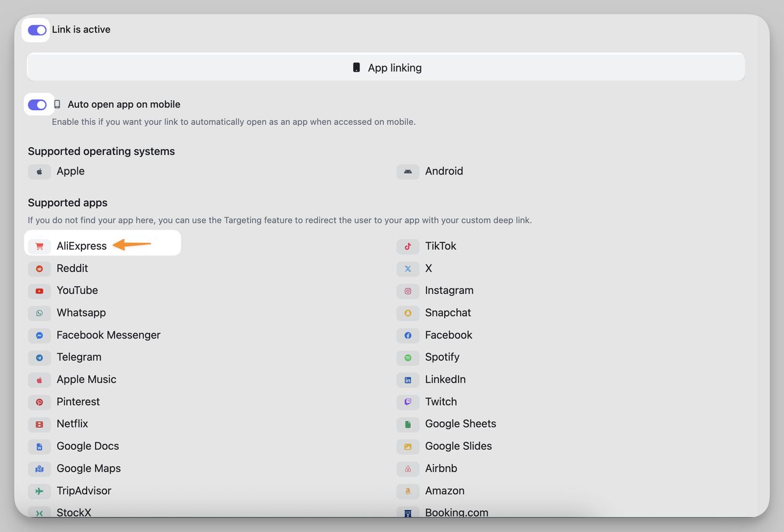Click the Reddit app icon
Viewport: 784px width, 532px height.
tap(39, 268)
